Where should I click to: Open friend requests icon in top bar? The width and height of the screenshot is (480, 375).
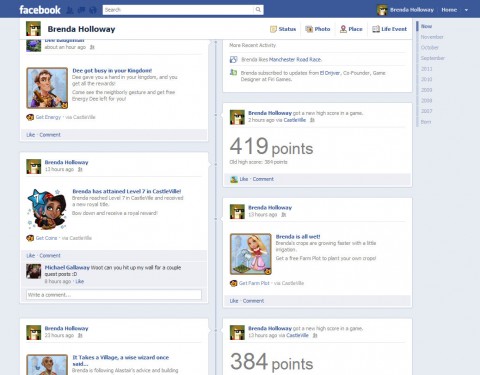coord(70,10)
